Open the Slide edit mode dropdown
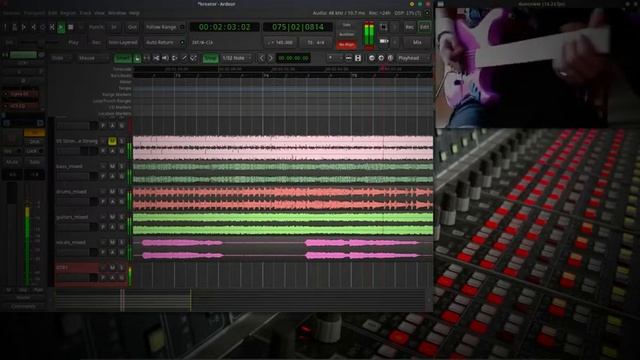This screenshot has width=640, height=360. tap(61, 58)
